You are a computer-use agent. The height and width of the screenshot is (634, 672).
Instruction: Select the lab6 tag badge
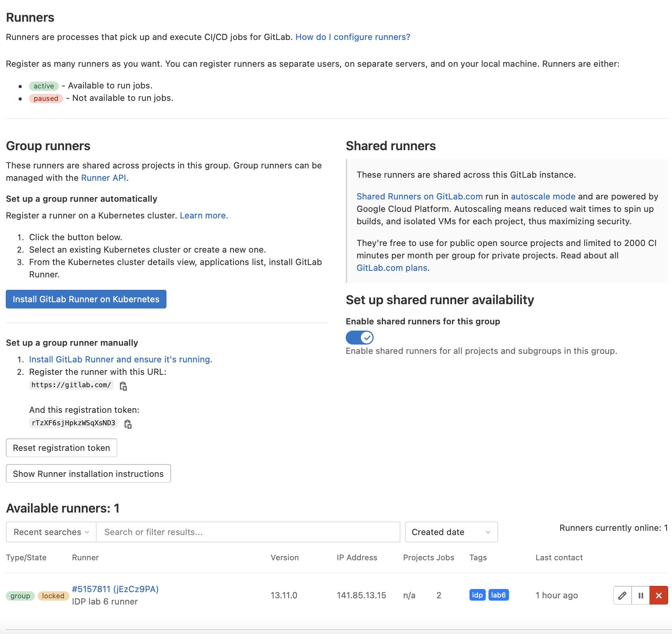499,595
